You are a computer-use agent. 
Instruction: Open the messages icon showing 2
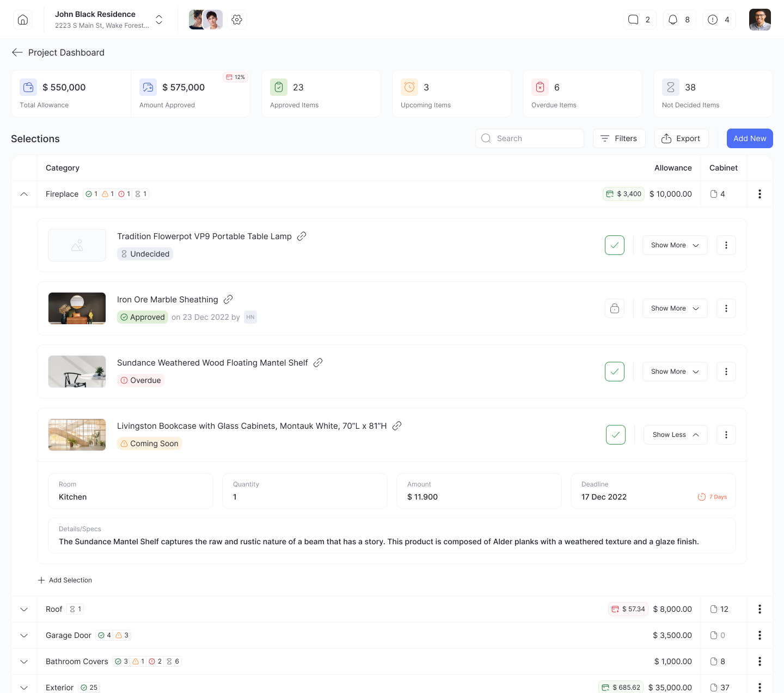coord(639,20)
